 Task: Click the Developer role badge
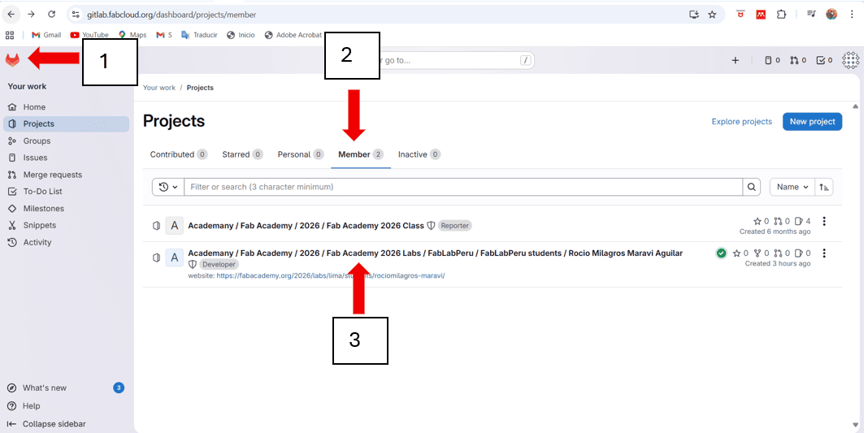(219, 264)
